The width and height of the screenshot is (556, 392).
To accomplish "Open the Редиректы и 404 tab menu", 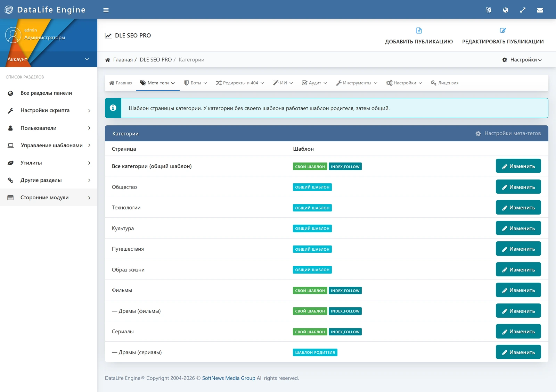I will [x=240, y=83].
